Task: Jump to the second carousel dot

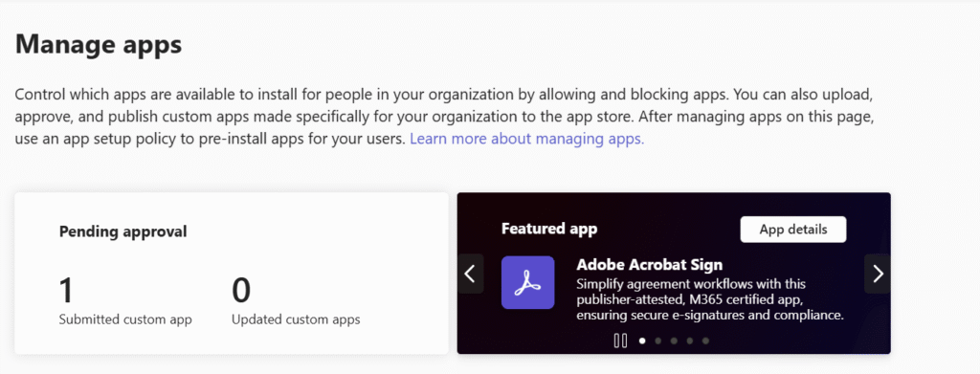Action: tap(657, 341)
